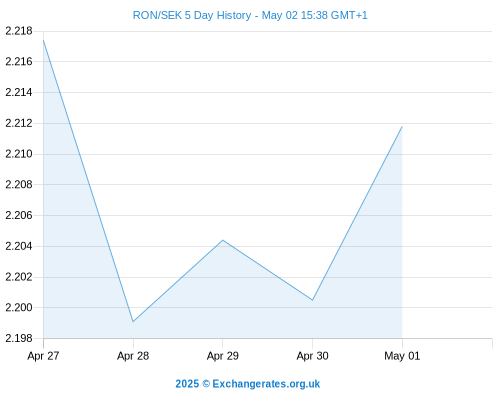Click the 2.212 y-axis label
495x400 pixels.
[19, 123]
